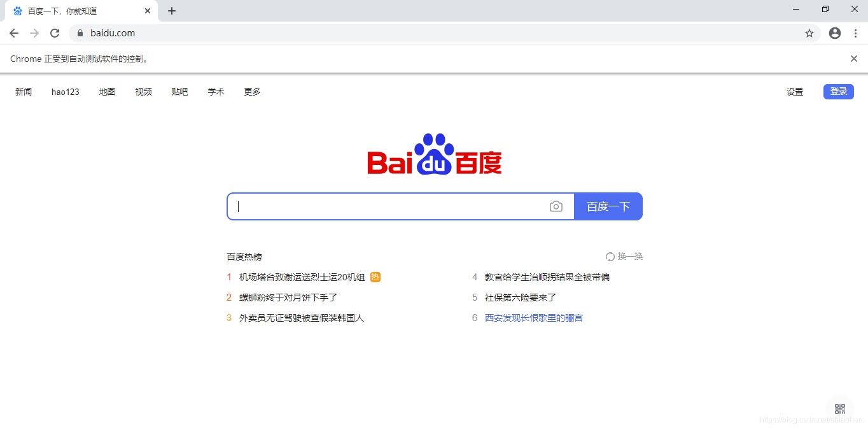Screen dimensions: 868x430
Task: Click the automated-control infobar message text
Action: (80, 59)
